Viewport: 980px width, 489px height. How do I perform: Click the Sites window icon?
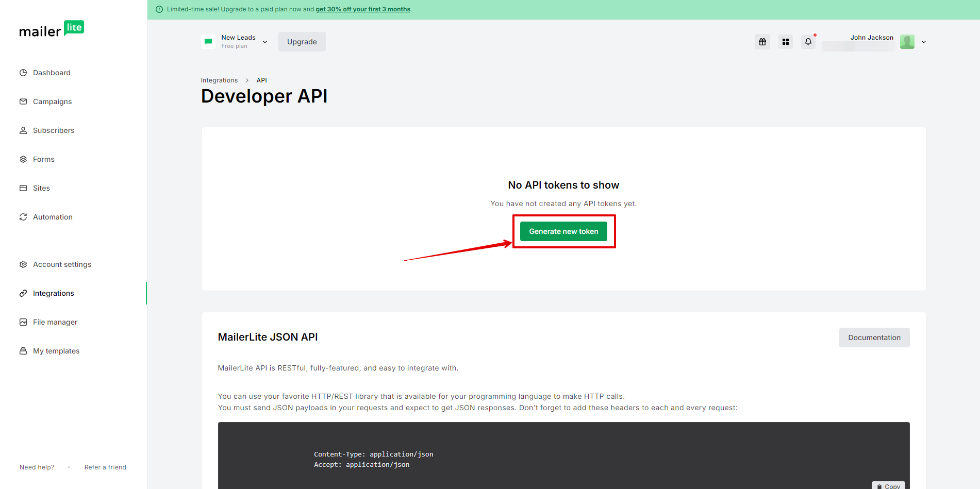[23, 188]
